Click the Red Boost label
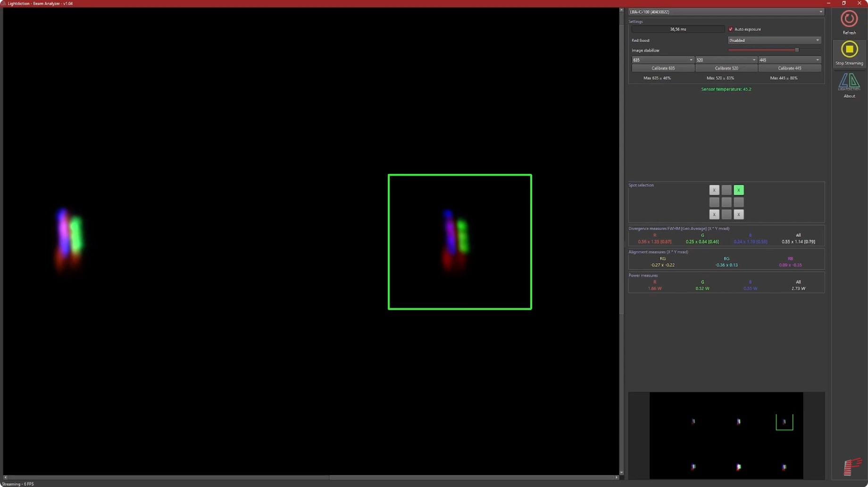Screen dimensions: 868x487 tap(641, 41)
